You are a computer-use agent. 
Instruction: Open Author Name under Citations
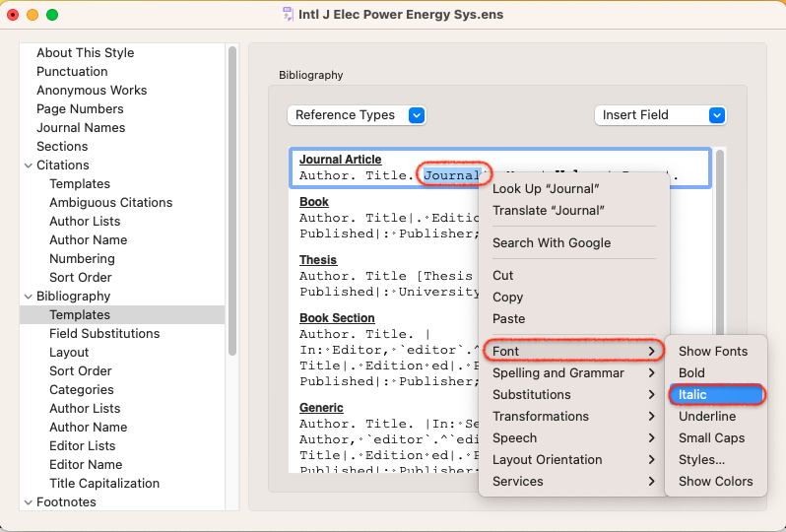[89, 240]
